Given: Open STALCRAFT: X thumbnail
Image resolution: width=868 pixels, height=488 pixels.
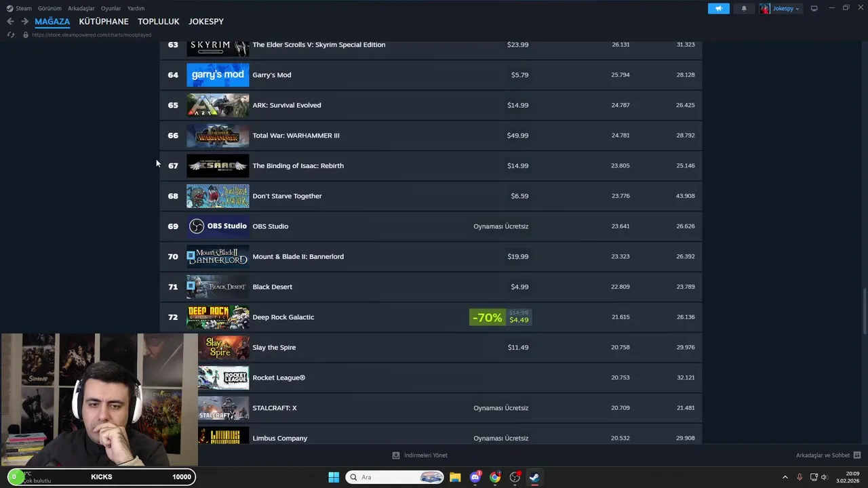Looking at the screenshot, I should tap(223, 408).
